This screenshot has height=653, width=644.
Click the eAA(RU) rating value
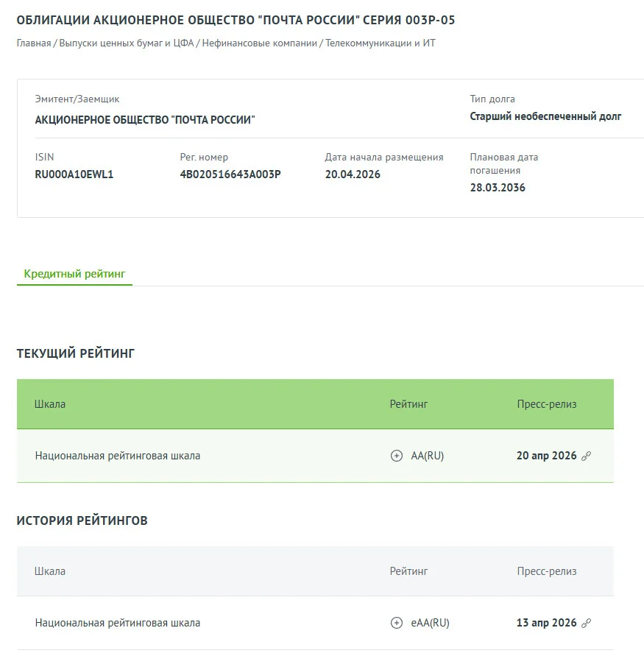[x=430, y=623]
